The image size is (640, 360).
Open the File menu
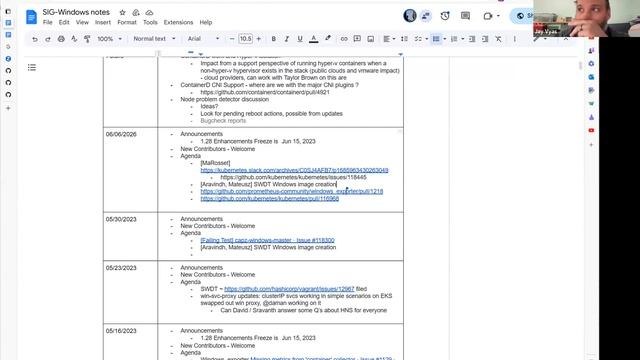tap(48, 22)
